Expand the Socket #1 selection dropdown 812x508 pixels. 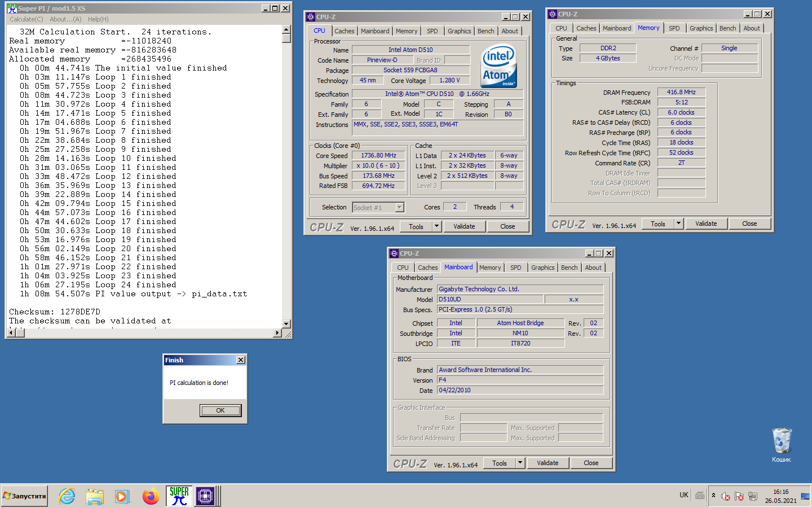point(399,208)
